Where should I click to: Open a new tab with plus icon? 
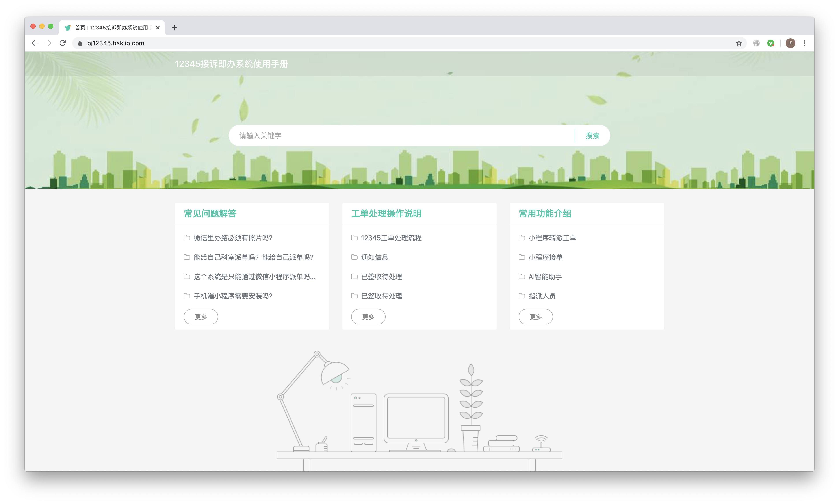click(174, 28)
